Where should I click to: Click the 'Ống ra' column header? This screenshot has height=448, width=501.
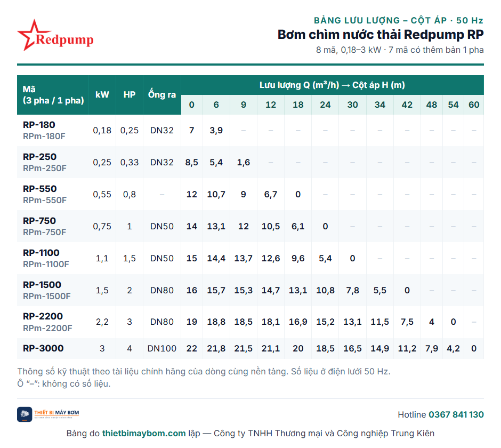[162, 95]
